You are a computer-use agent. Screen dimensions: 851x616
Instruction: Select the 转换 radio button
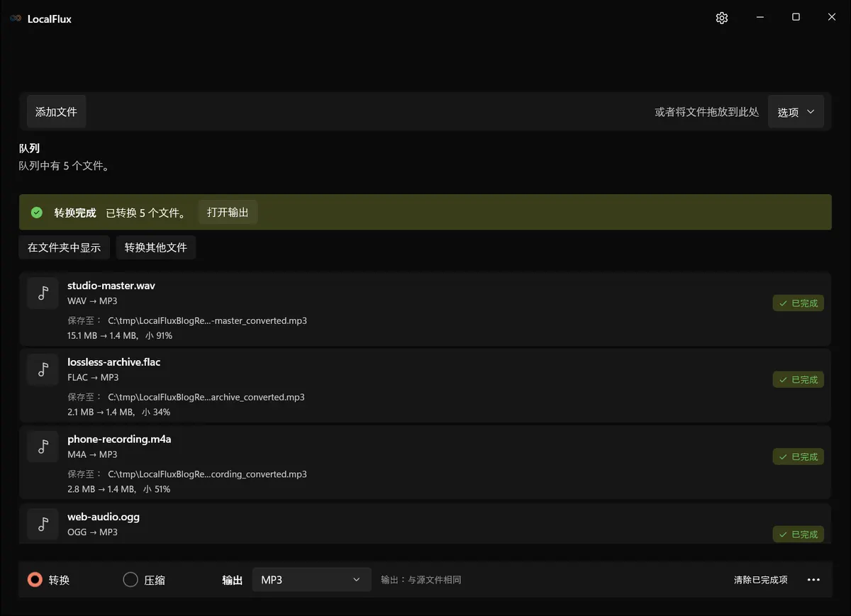click(35, 580)
